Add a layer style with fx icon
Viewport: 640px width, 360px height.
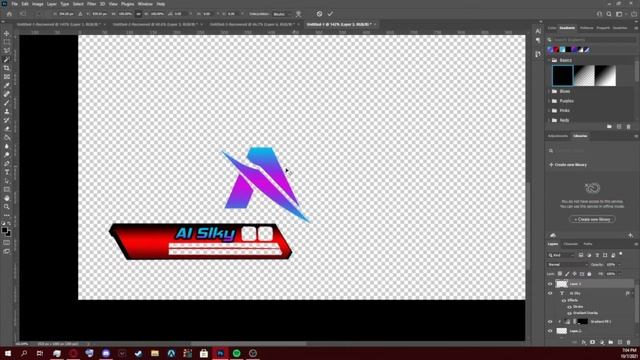(584, 342)
